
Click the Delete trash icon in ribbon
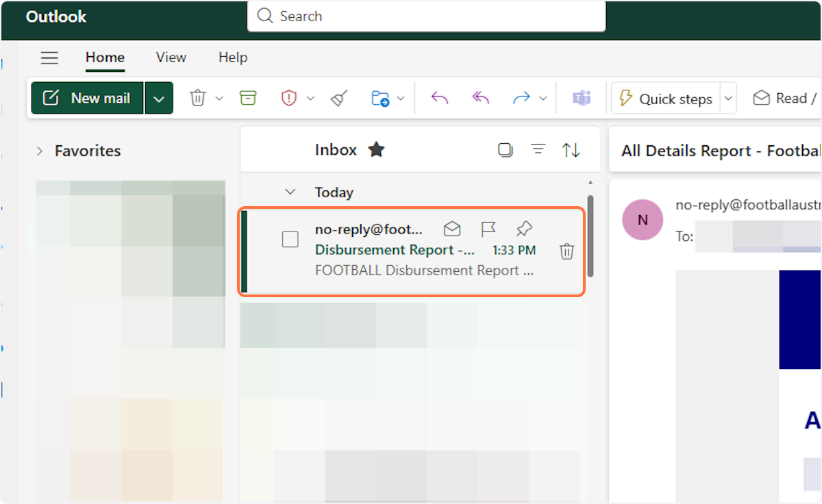(197, 99)
